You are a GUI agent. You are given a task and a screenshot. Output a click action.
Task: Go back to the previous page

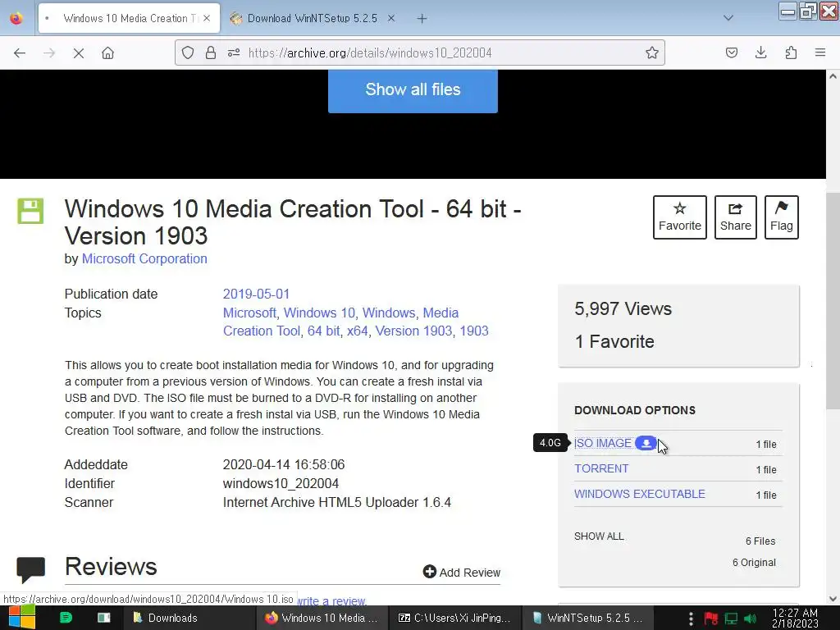20,53
